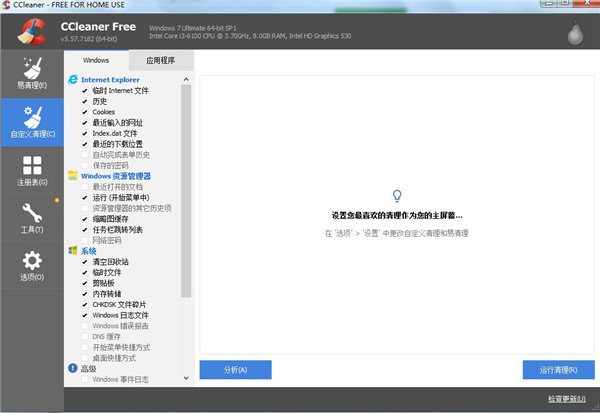Toggle 清空回收站 checkbox
The width and height of the screenshot is (600, 413).
85,262
